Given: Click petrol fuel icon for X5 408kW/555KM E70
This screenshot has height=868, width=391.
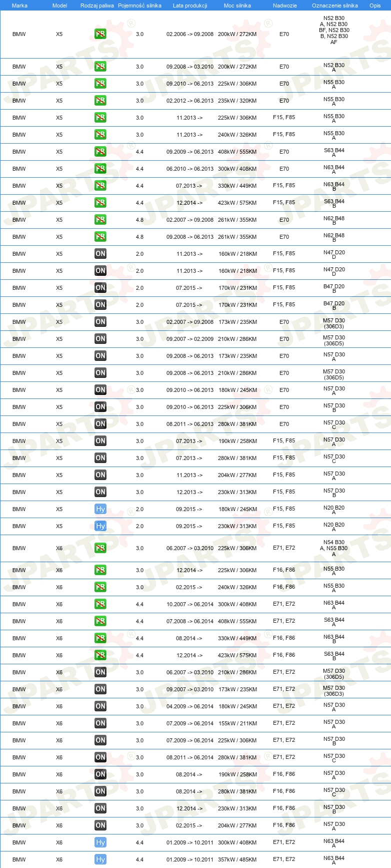Looking at the screenshot, I should (x=100, y=152).
